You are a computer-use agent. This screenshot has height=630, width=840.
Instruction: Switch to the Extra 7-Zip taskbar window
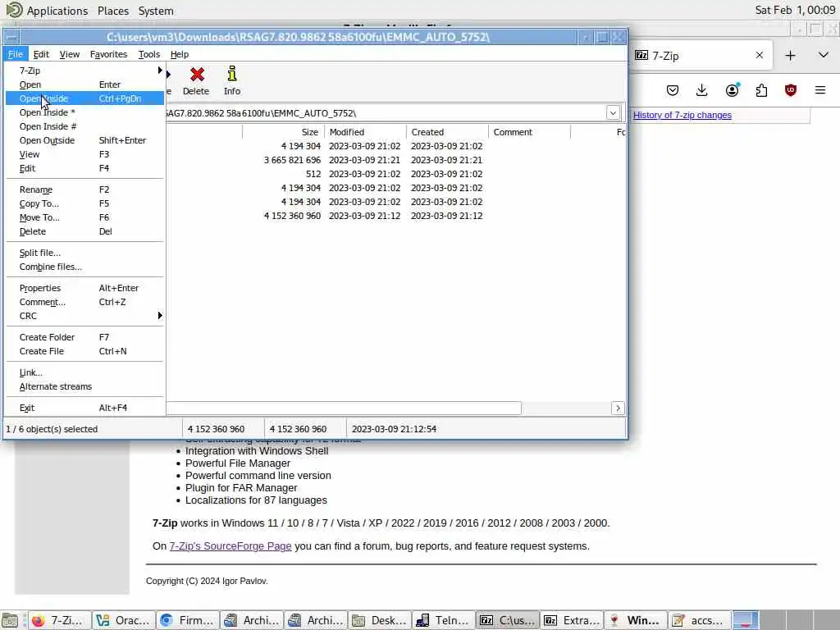[572, 620]
